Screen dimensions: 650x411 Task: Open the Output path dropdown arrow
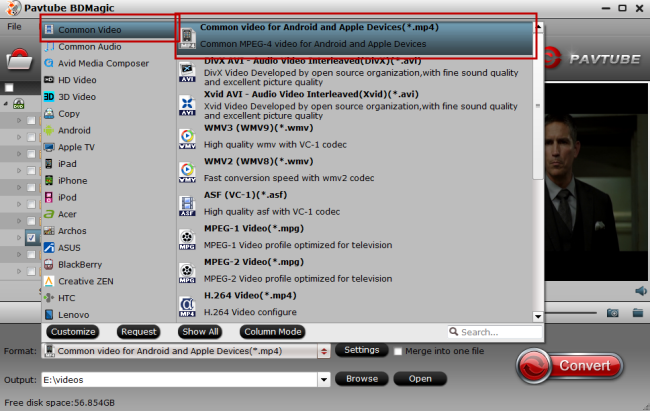click(x=324, y=379)
